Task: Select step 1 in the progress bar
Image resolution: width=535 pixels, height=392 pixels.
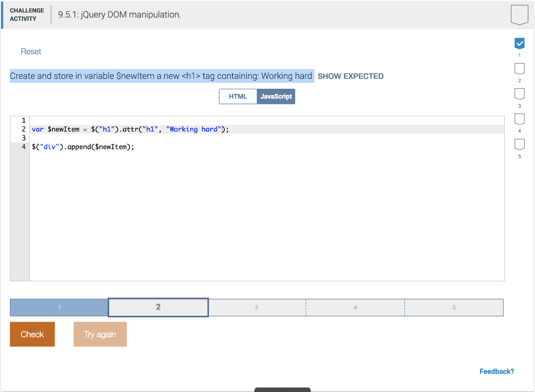Action: click(x=59, y=307)
